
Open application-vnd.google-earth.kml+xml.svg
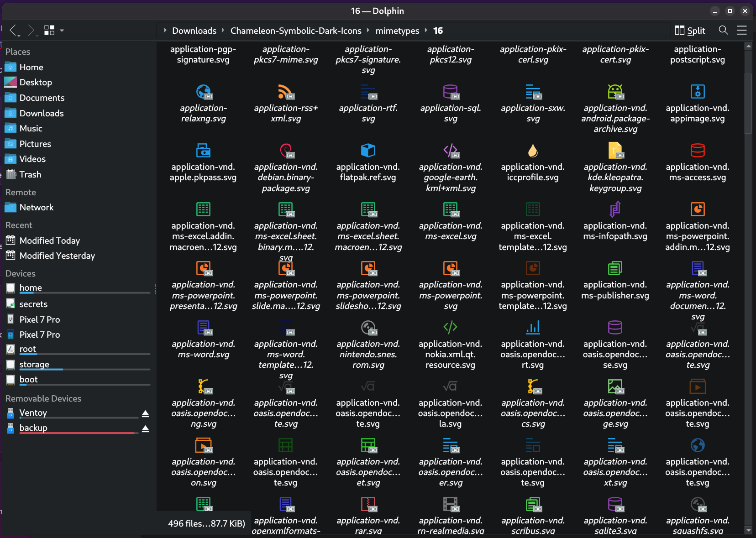[x=451, y=151]
